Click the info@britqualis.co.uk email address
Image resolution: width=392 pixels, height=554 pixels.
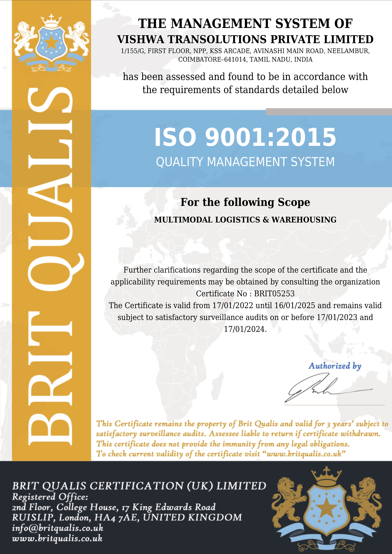pyautogui.click(x=58, y=528)
